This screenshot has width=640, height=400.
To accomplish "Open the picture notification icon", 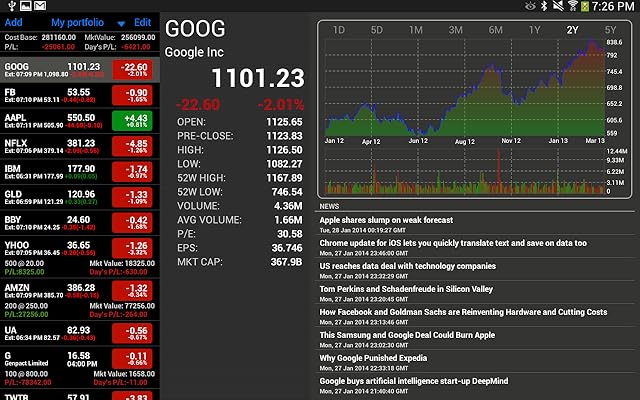I will (x=26, y=6).
